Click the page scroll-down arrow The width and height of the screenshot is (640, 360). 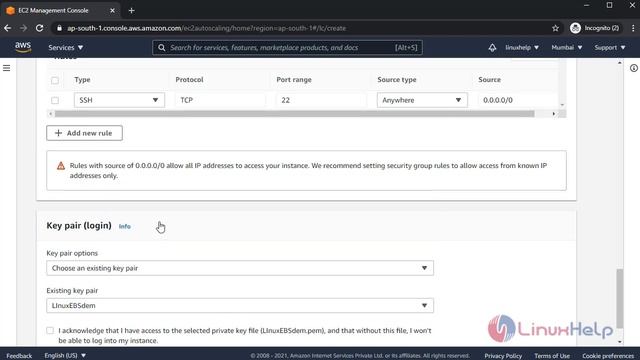tap(620, 342)
